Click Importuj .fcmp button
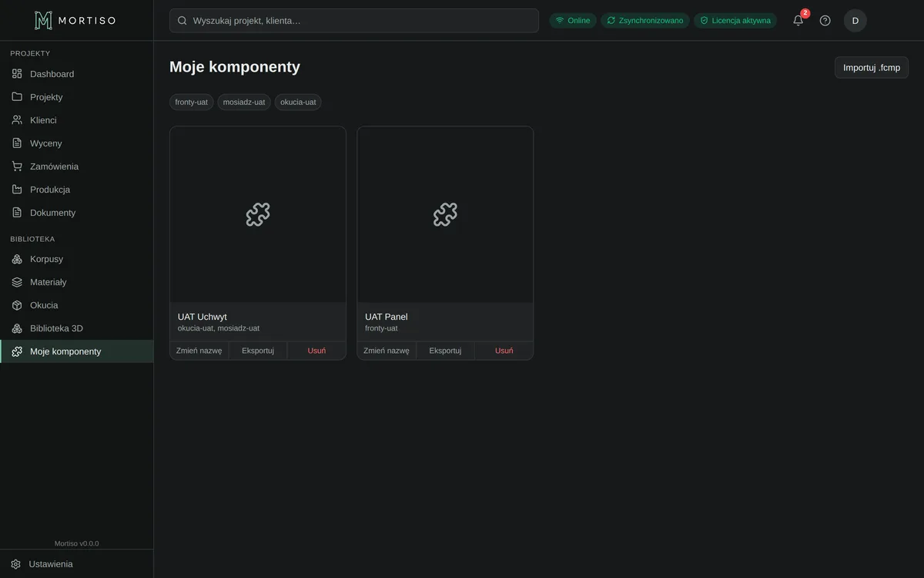Viewport: 924px width, 578px height. click(872, 68)
